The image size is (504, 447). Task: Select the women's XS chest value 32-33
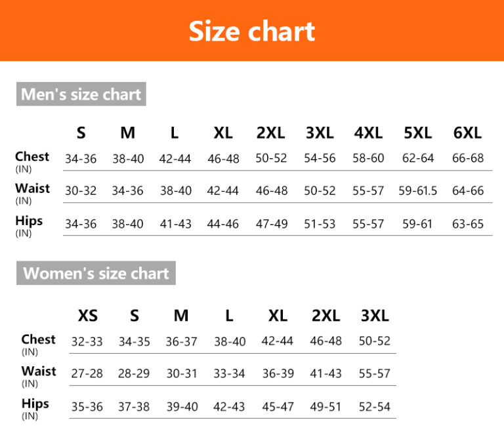(x=87, y=342)
